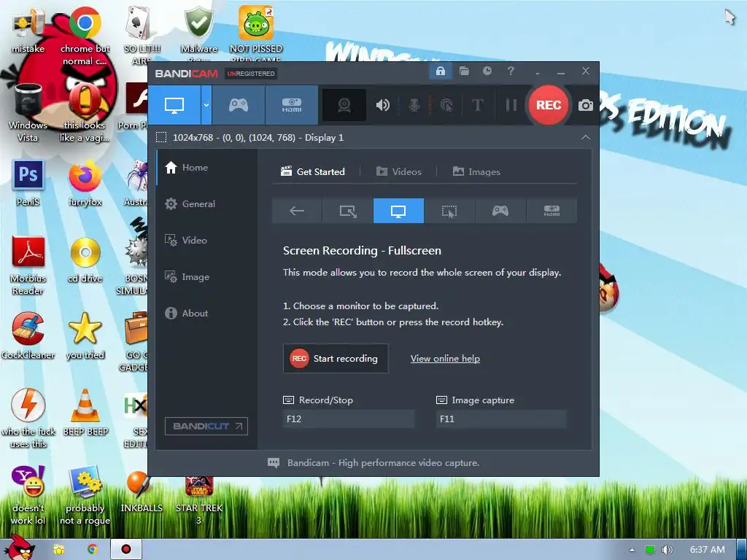Click the BANDICUT button
Screen dimensions: 747x560
coord(206,426)
